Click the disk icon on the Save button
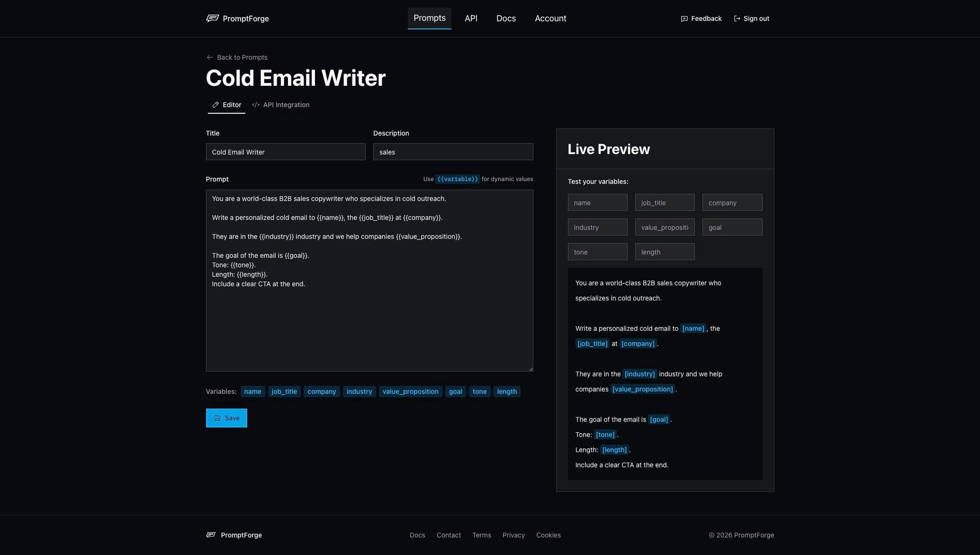Screen dimensions: 980x555 217,418
